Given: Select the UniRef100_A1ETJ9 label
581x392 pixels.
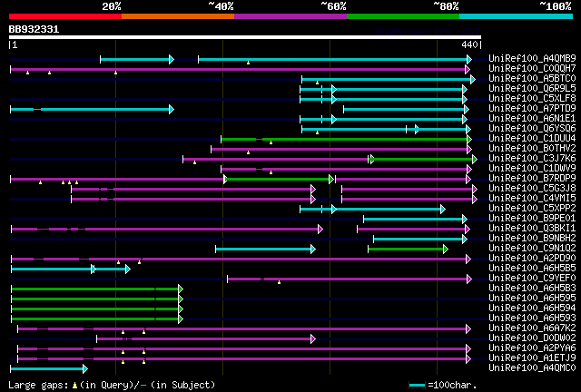Looking at the screenshot, I should pyautogui.click(x=532, y=358).
